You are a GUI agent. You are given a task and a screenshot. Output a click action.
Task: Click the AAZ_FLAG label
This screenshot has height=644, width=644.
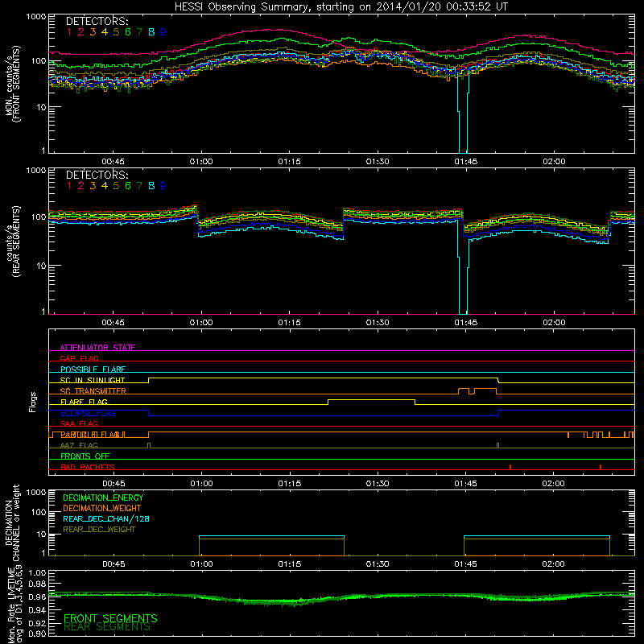79,445
